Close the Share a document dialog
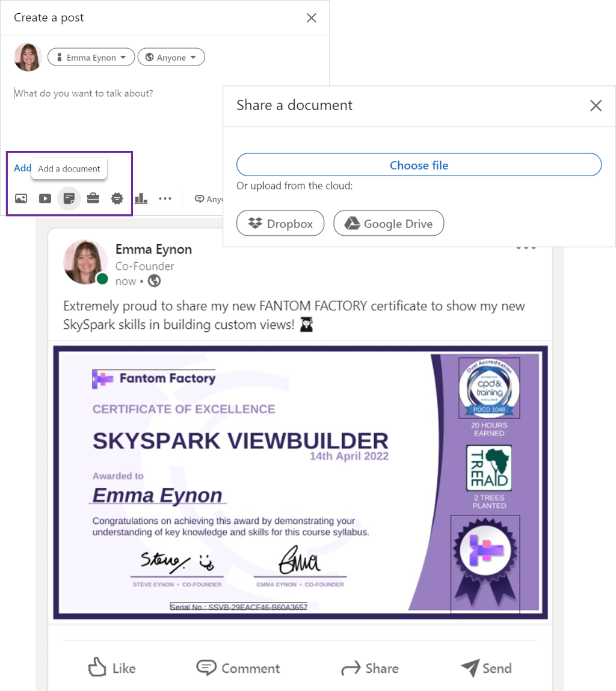Screen dimensions: 616x691 [x=596, y=105]
